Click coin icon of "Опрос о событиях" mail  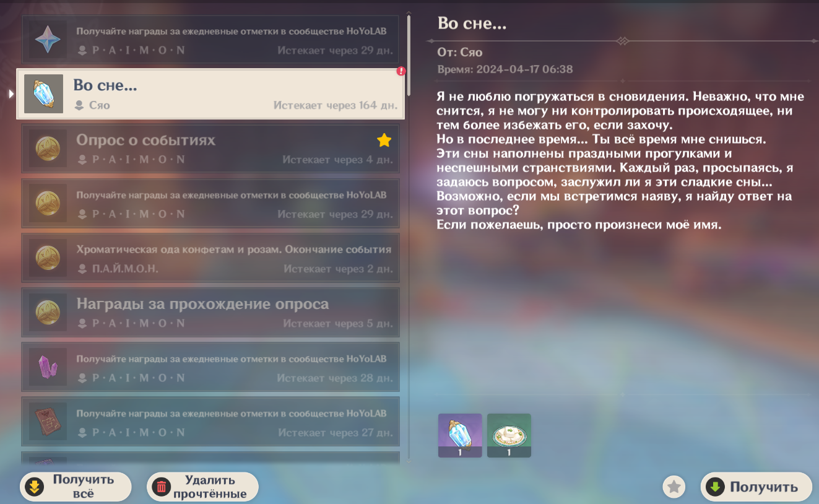coord(48,149)
